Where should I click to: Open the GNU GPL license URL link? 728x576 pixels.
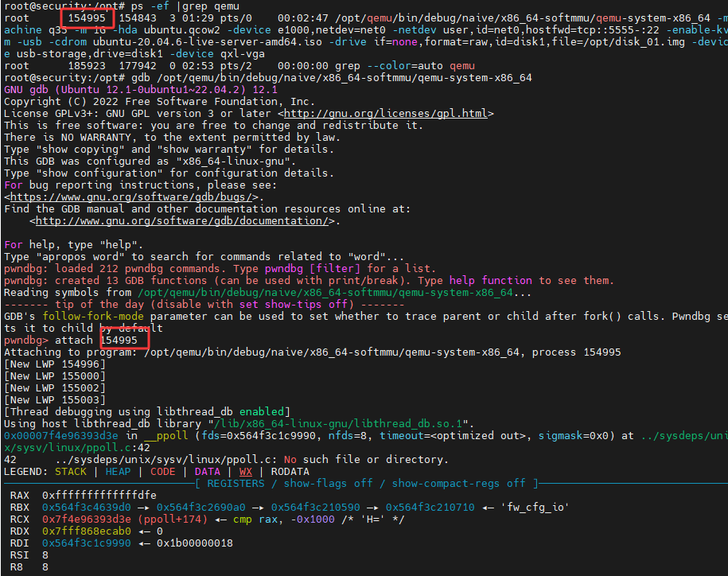[388, 114]
